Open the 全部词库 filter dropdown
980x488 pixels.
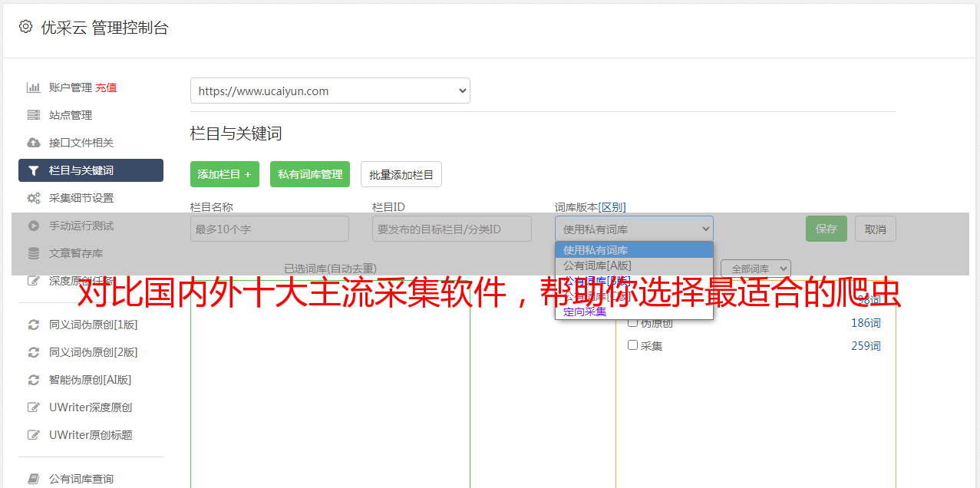click(x=755, y=269)
